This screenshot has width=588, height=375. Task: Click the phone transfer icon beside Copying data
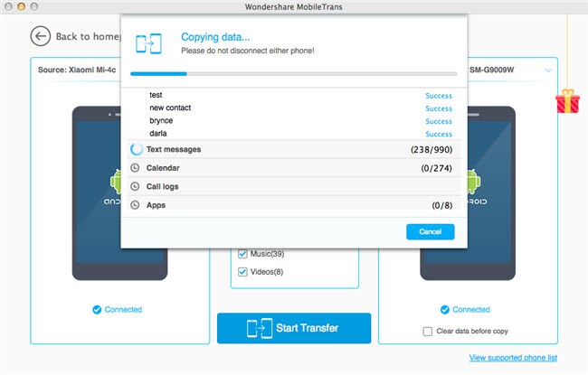pos(149,43)
